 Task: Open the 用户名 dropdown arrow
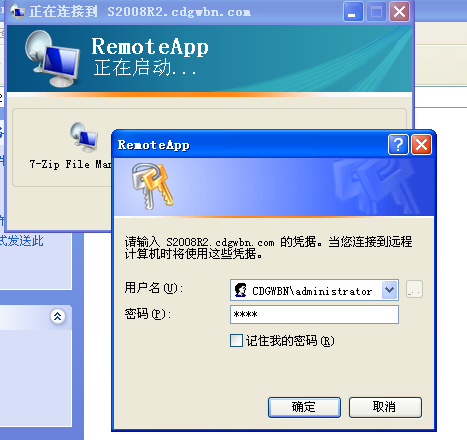[389, 290]
